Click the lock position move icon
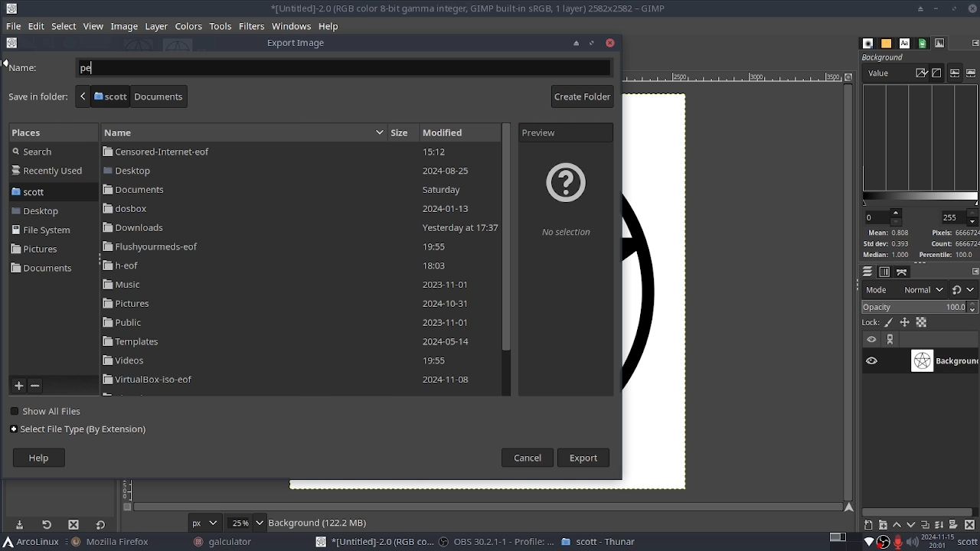Image resolution: width=980 pixels, height=551 pixels. [904, 323]
